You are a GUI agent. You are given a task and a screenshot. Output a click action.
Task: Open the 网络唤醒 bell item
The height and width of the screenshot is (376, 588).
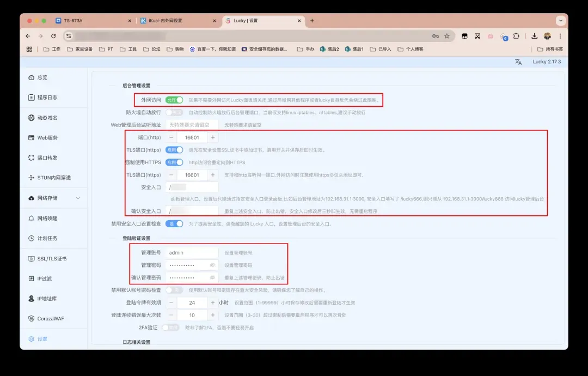click(x=47, y=218)
